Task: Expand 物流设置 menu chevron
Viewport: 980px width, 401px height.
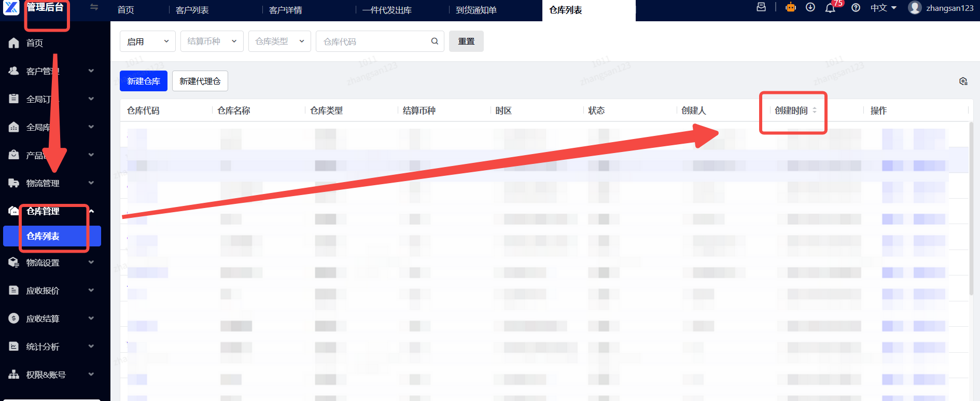Action: tap(91, 262)
